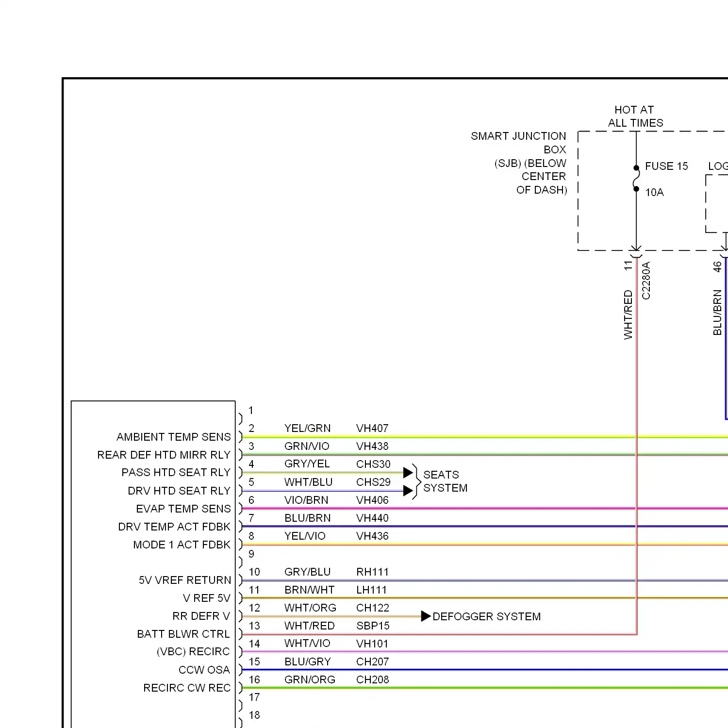Click wire color GRY/YEL text
This screenshot has height=728, width=728.
(x=307, y=463)
